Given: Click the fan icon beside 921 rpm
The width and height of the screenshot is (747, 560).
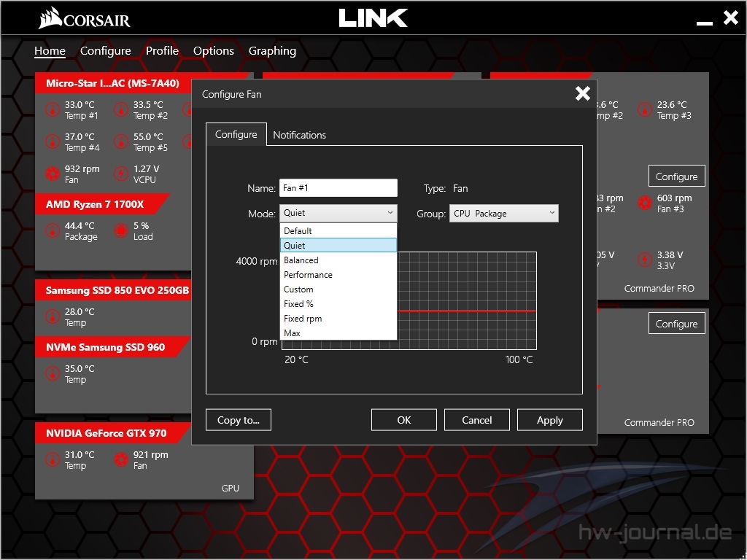Looking at the screenshot, I should pos(121,459).
